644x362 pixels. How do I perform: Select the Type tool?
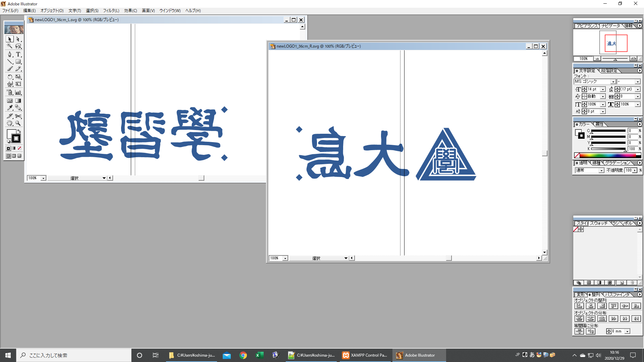coord(18,54)
